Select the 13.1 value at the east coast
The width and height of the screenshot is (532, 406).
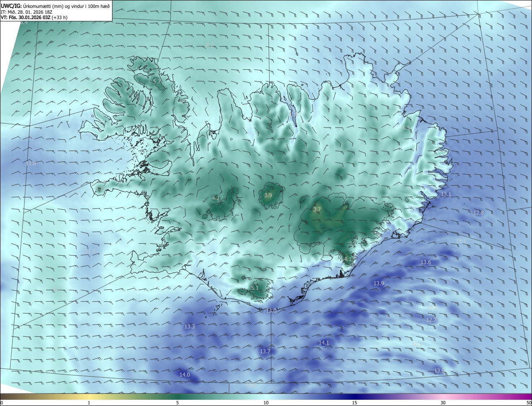tap(446, 194)
